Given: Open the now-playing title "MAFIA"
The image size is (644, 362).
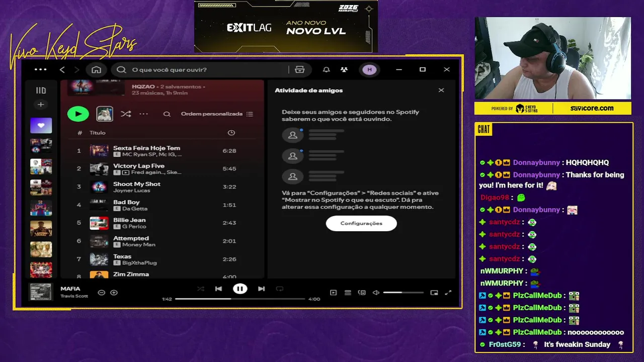Looking at the screenshot, I should tap(70, 289).
